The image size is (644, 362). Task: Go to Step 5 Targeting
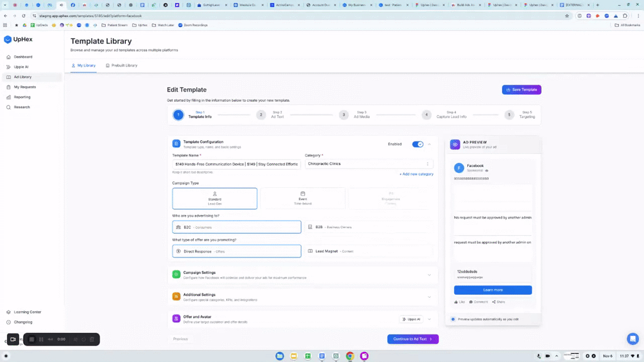(520, 114)
